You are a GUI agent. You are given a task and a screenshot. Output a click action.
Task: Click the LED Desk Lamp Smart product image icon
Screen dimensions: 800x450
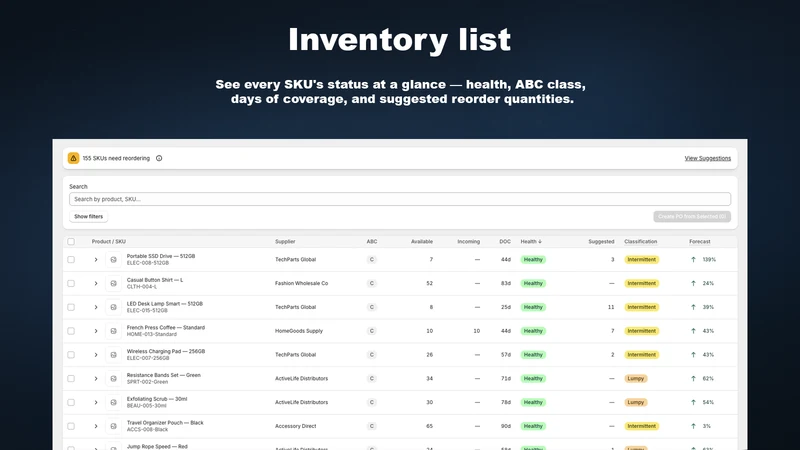point(113,307)
